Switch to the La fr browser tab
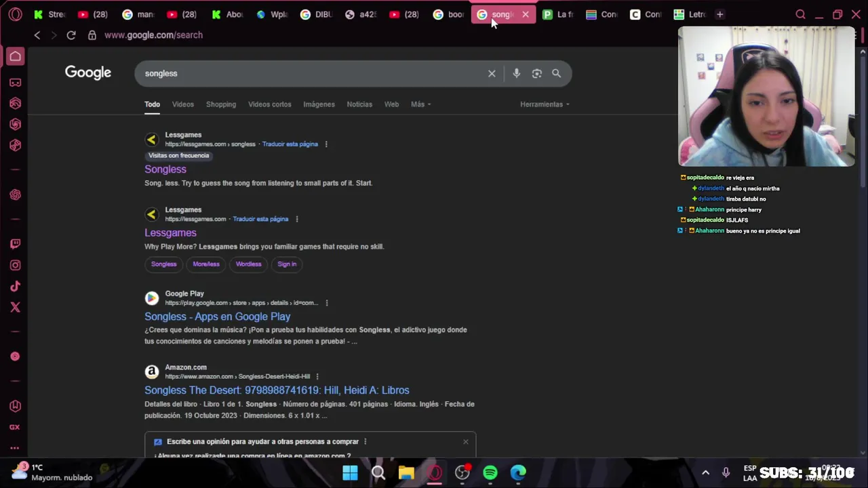868x488 pixels. click(558, 14)
